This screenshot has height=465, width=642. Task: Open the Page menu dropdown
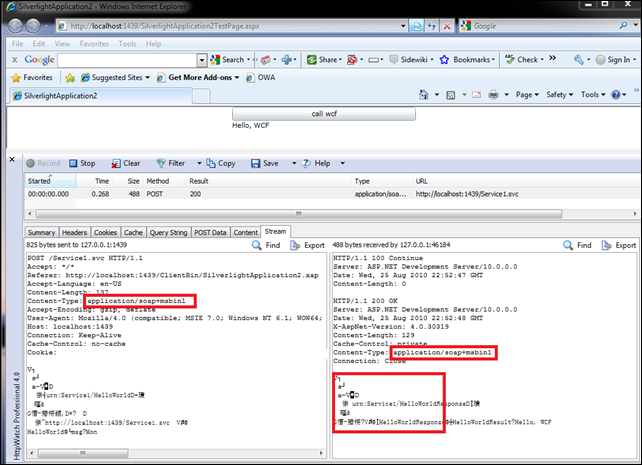tap(527, 95)
